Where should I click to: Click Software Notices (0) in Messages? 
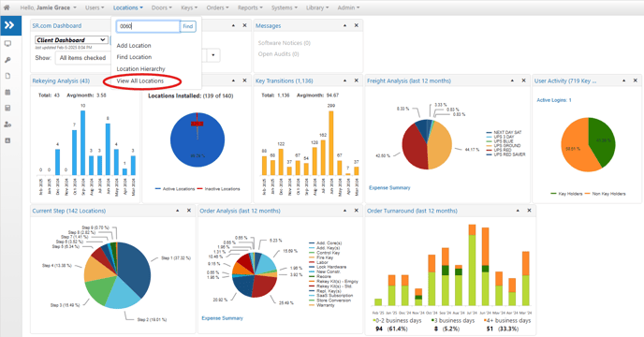click(x=285, y=43)
